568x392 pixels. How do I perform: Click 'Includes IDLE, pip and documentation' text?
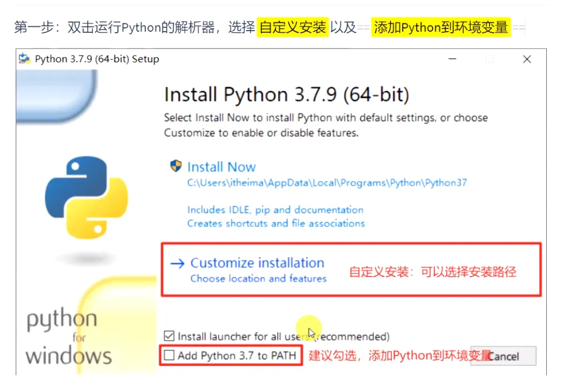pos(275,210)
